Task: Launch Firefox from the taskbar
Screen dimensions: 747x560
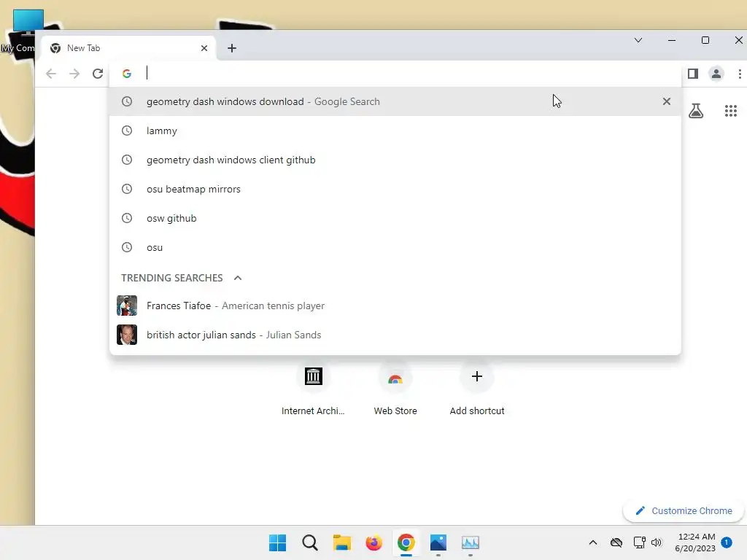Action: click(x=374, y=542)
